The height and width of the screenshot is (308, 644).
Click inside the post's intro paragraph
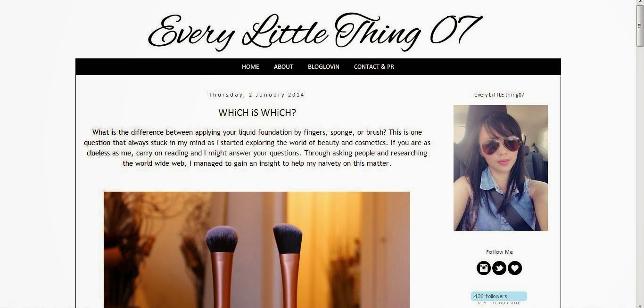point(257,148)
